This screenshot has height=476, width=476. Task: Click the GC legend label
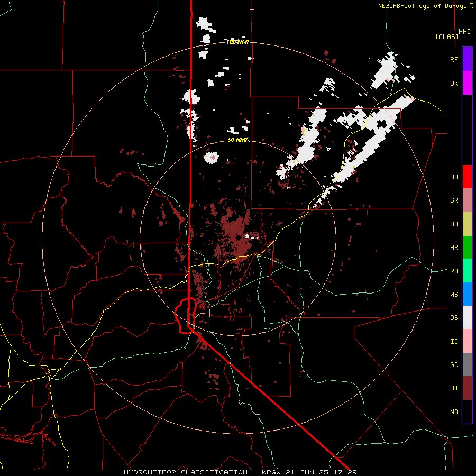pyautogui.click(x=454, y=365)
